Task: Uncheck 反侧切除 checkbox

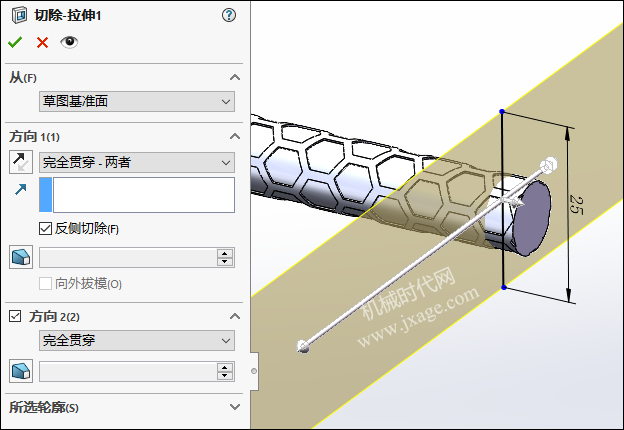Action: 45,228
